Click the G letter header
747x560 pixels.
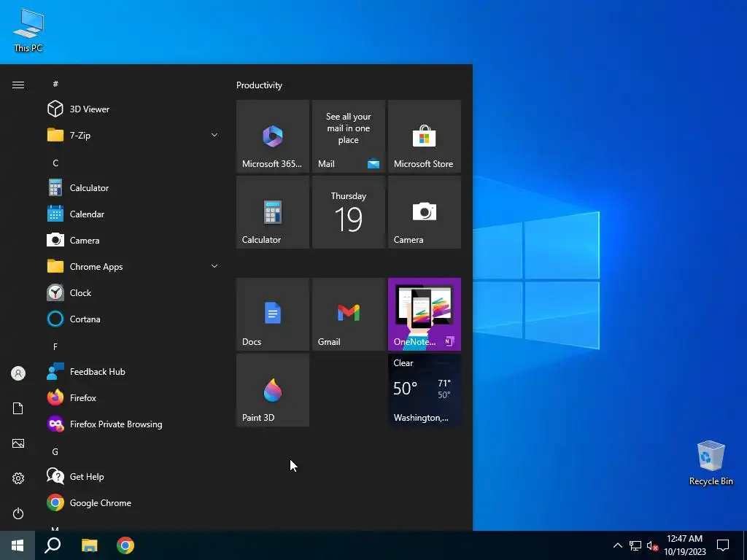point(55,451)
